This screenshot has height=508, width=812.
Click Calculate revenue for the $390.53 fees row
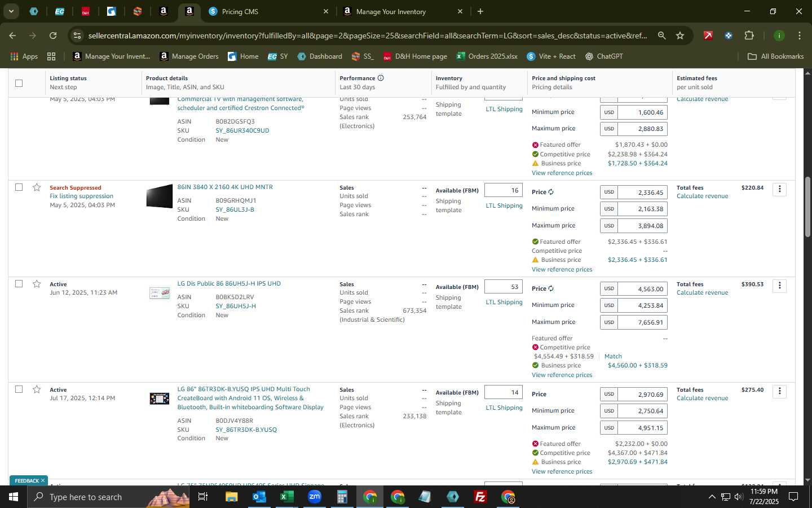pyautogui.click(x=702, y=292)
